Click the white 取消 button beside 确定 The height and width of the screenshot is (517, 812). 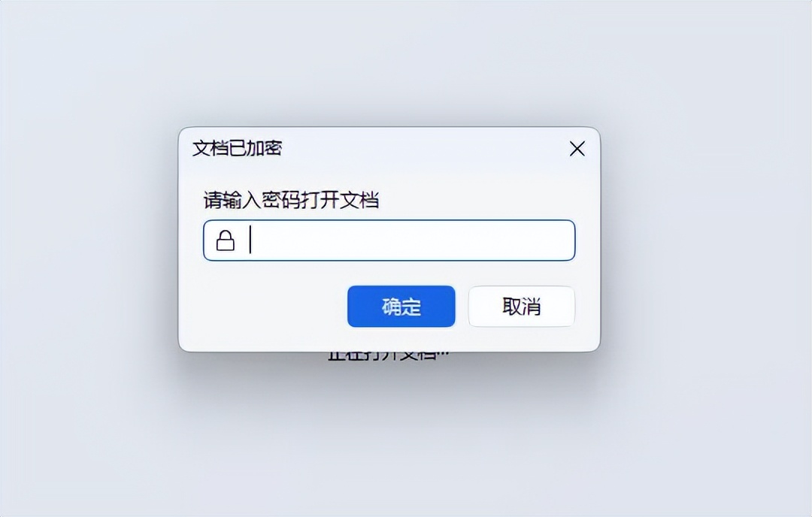click(522, 307)
